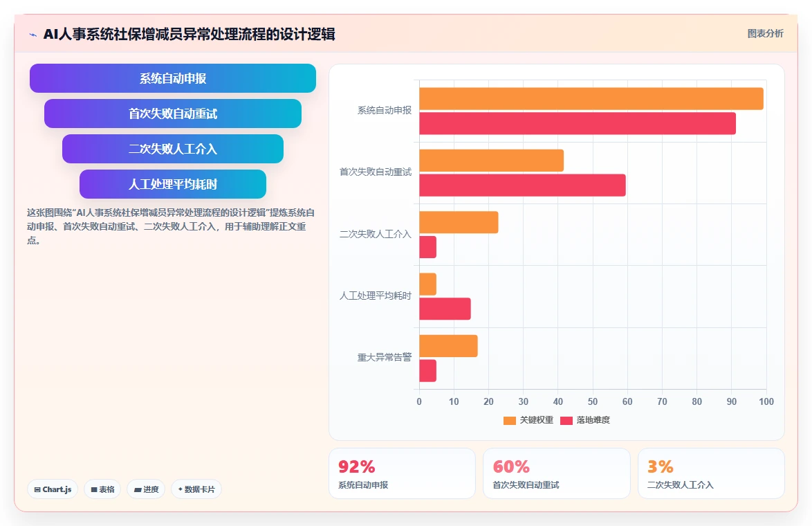Screen dimensions: 812x526
Task: Select the 人工处理平均耗时 funnel stage
Action: (172, 184)
